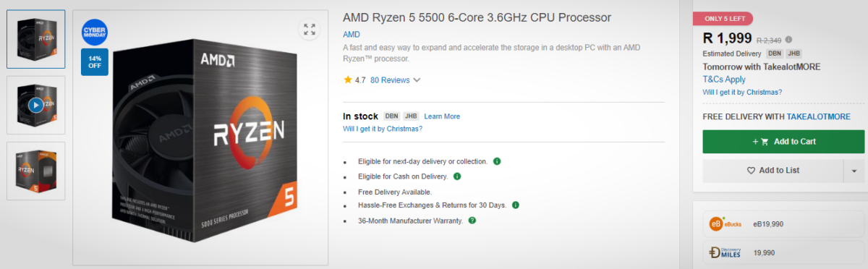Expand the product image to fullscreen
The width and height of the screenshot is (868, 269).
[x=310, y=30]
